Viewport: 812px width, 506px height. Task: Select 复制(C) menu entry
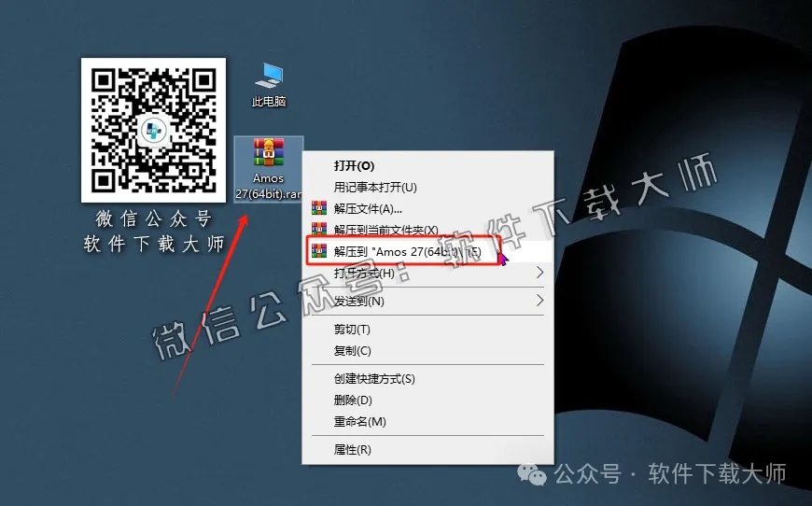click(427, 351)
